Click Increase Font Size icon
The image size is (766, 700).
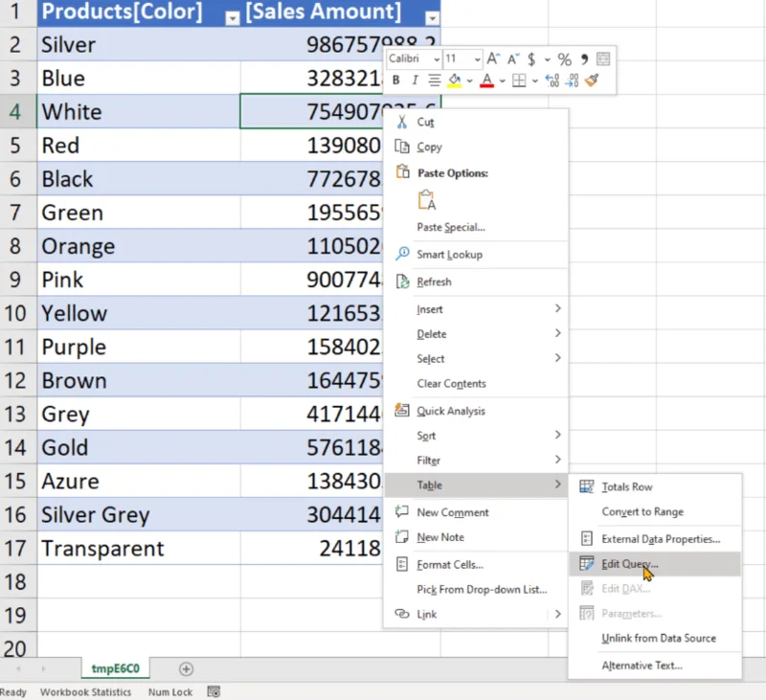coord(493,59)
